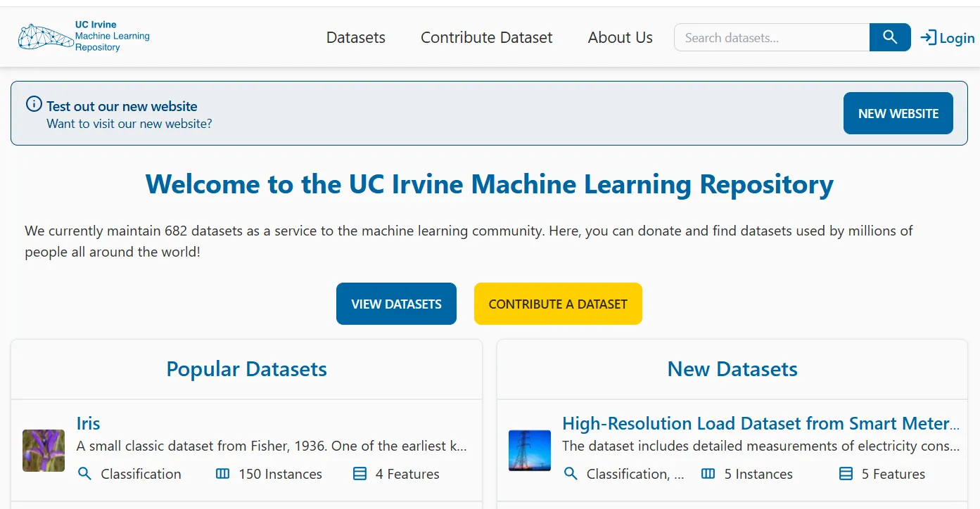Click the instances icon next to 5 Instances
The image size is (980, 509).
708,474
